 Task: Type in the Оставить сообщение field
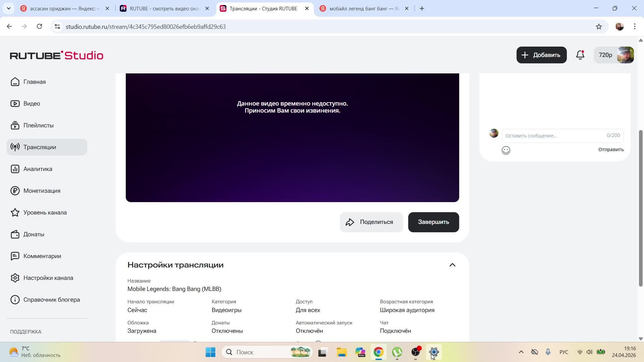(x=553, y=136)
